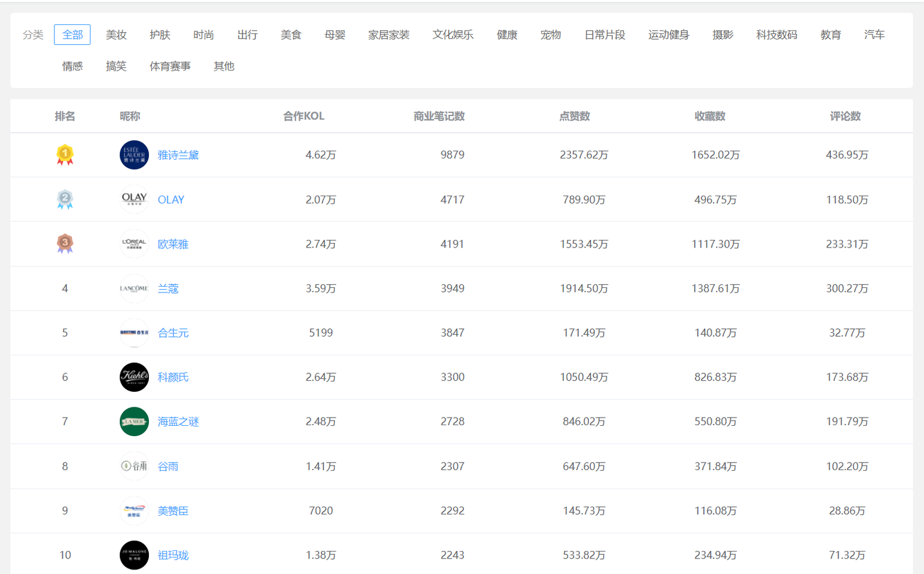Open the Lancôme brand logo

[x=134, y=289]
